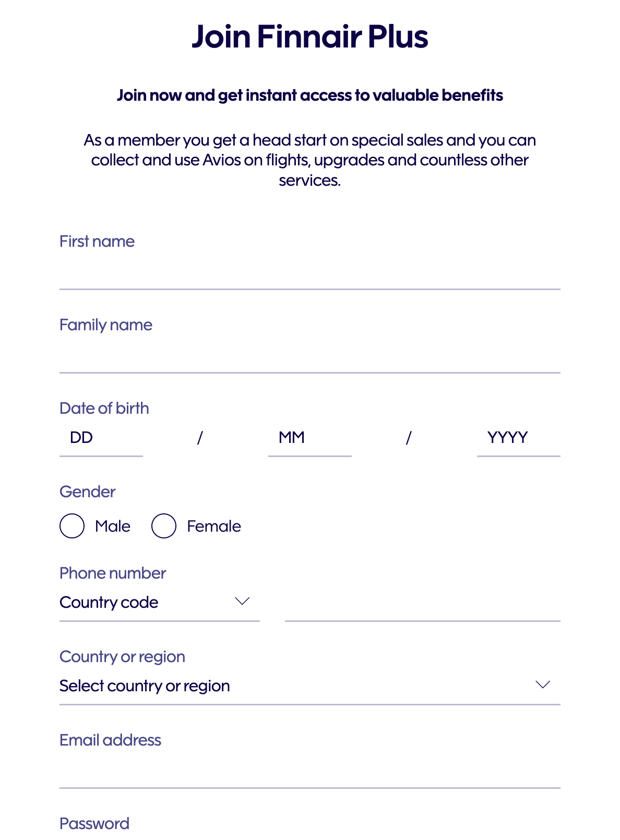The height and width of the screenshot is (840, 620).
Task: Click the Gender section label
Action: [87, 491]
